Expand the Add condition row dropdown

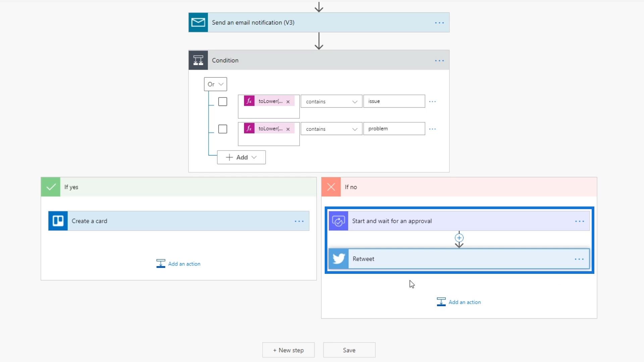pos(241,157)
